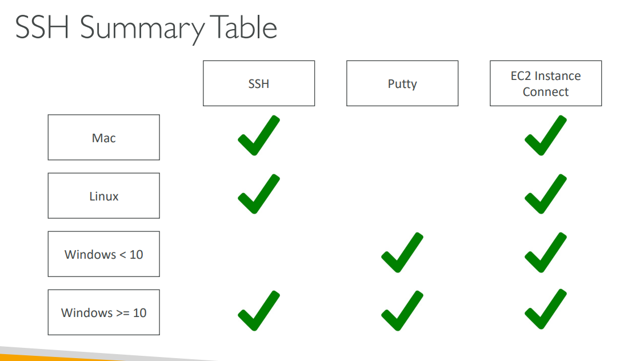This screenshot has height=361, width=644.
Task: Click the Windows < 10 row box
Action: [x=103, y=254]
